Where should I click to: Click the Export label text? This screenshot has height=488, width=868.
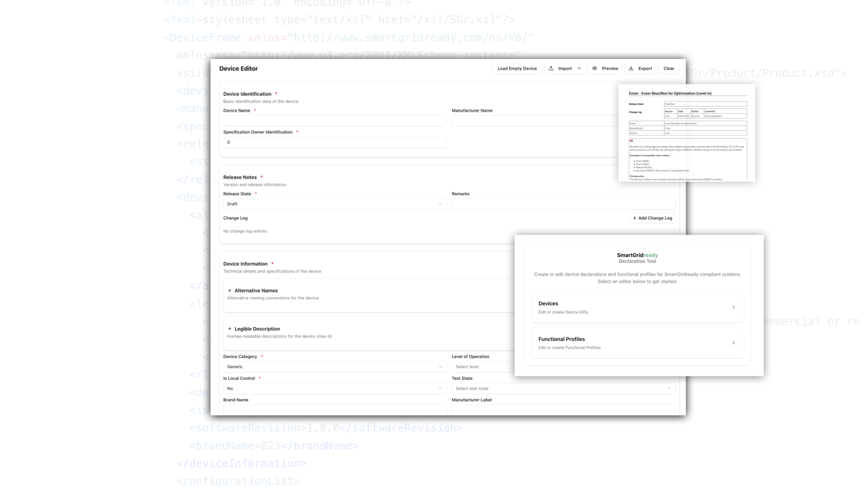(x=645, y=69)
